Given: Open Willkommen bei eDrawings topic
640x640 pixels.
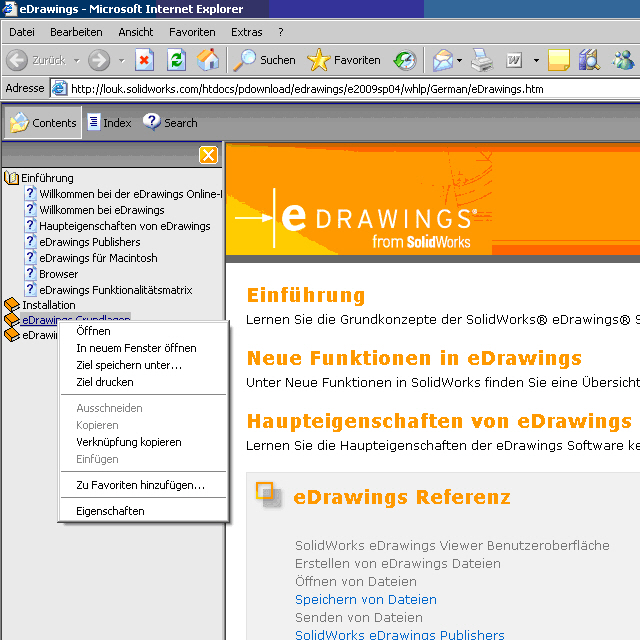Looking at the screenshot, I should tap(102, 210).
